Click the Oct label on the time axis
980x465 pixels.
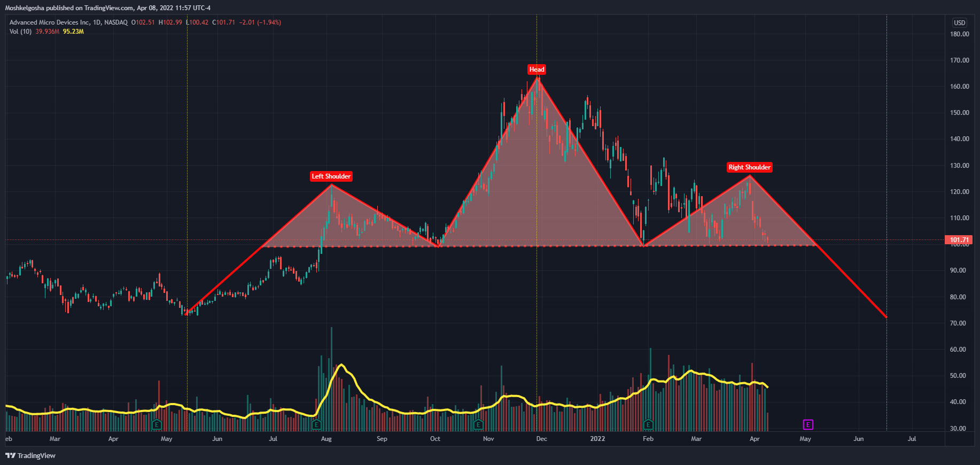[x=435, y=439]
